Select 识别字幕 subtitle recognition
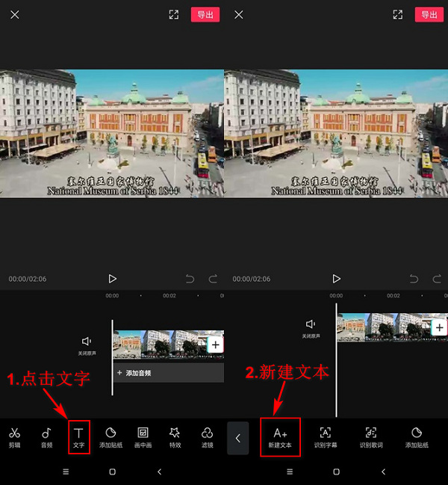The image size is (448, 485). 326,437
